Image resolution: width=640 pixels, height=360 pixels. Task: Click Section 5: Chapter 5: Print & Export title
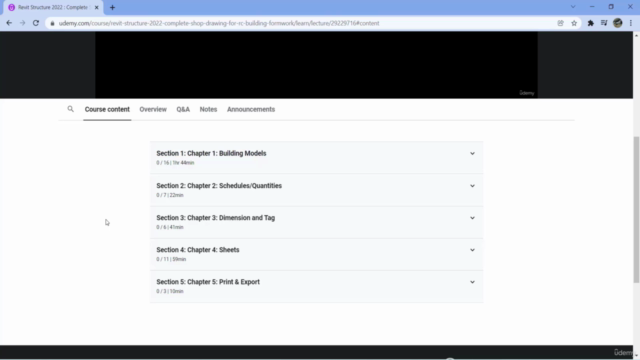tap(208, 282)
